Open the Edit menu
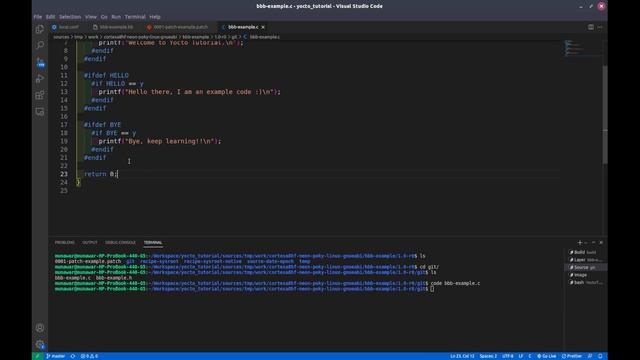This screenshot has height=360, width=640. [51, 17]
